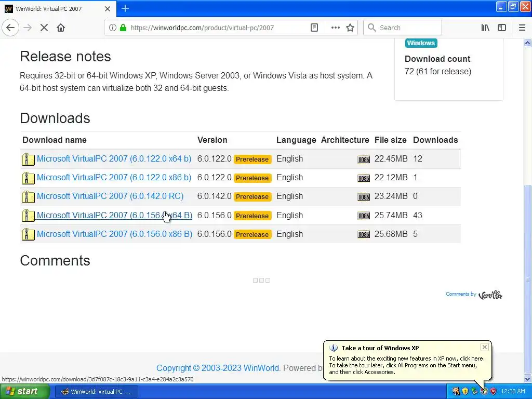532x399 pixels.
Task: Open the browser home page icon
Action: (61, 28)
